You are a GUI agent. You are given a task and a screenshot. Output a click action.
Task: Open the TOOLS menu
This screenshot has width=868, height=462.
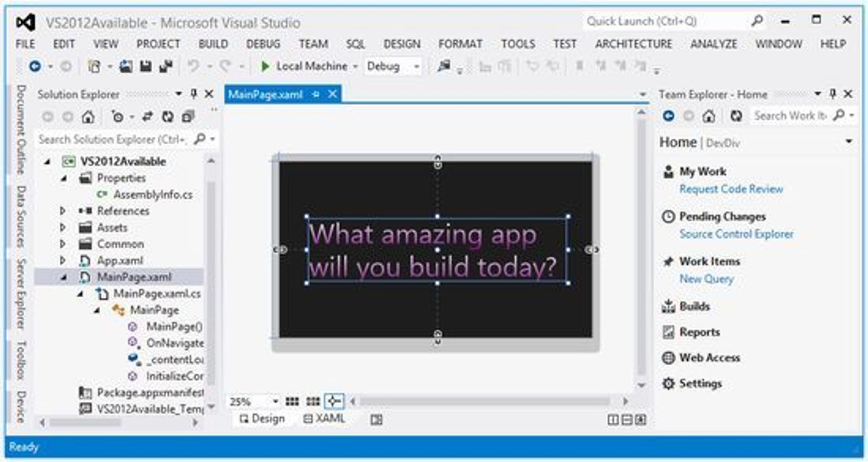(518, 44)
